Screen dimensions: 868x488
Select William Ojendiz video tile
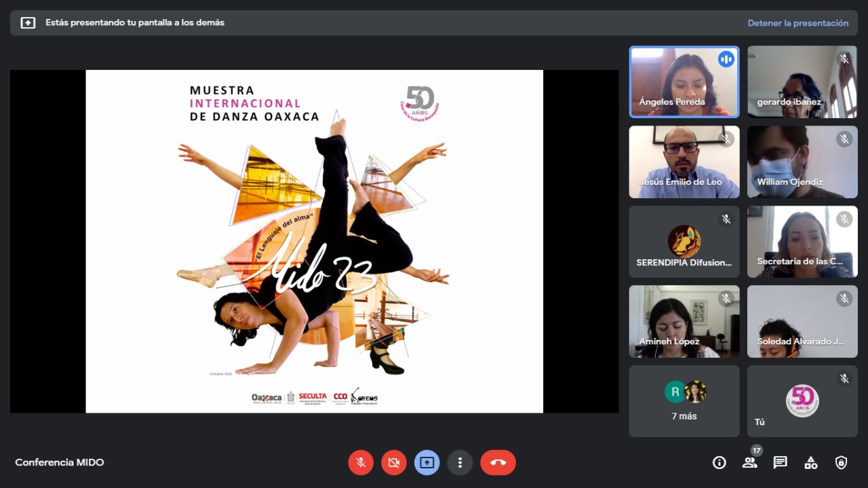tap(802, 162)
